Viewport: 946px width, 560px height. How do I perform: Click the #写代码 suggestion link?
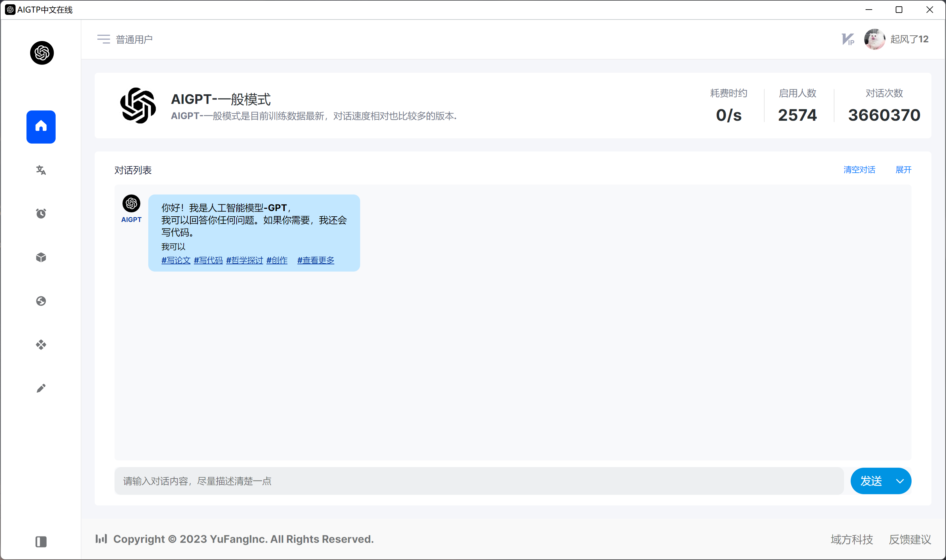[208, 260]
